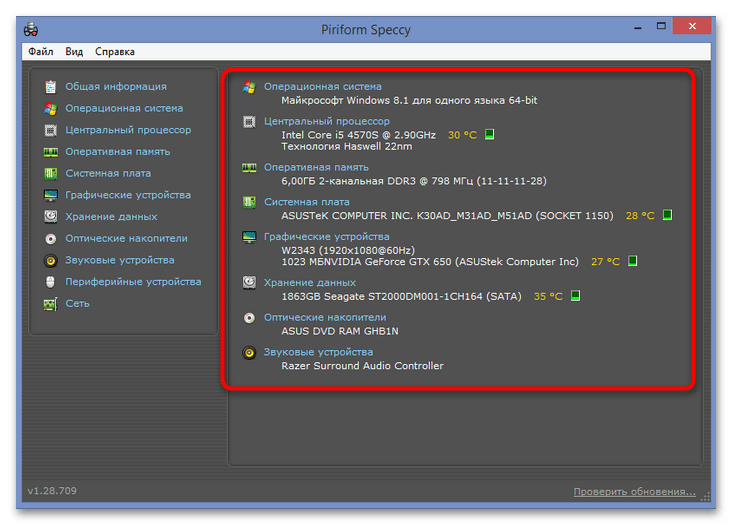732x525 pixels.
Task: Click the text Intel Core i5 4570S @ 2.90GHz
Action: pos(359,135)
